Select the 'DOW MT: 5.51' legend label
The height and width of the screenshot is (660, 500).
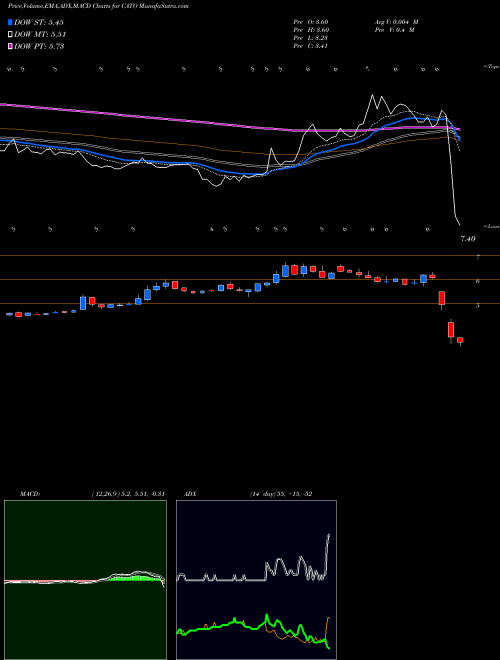coord(40,34)
